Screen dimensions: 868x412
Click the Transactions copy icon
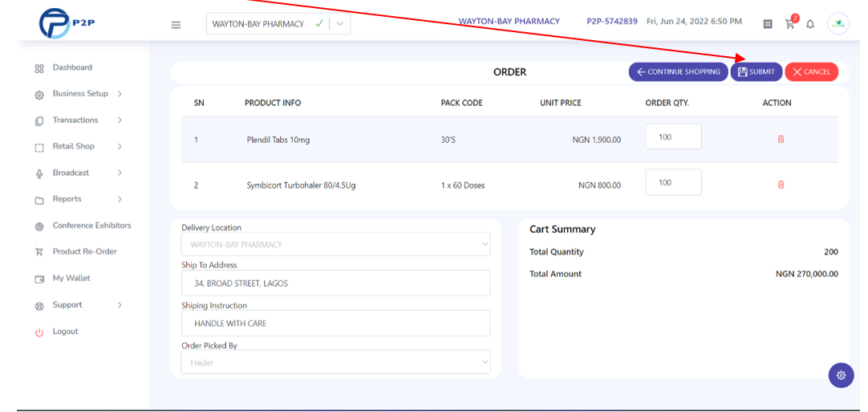tap(39, 121)
